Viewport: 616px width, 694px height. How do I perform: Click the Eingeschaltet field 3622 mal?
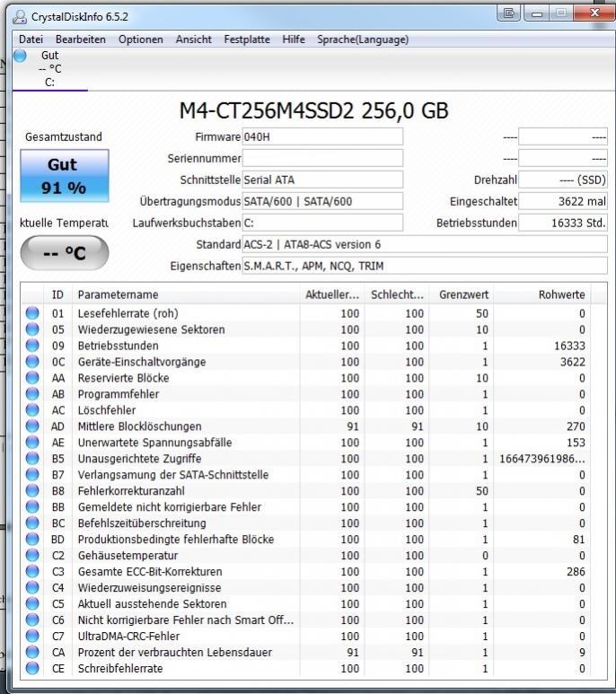tap(562, 201)
